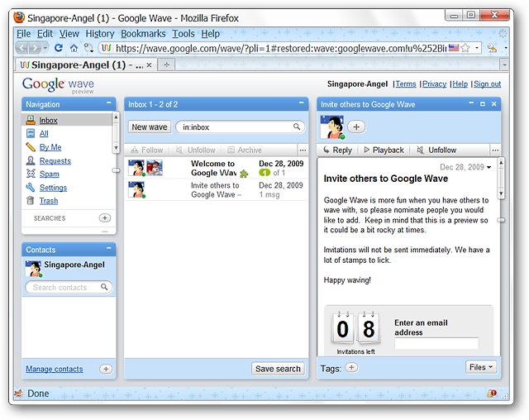
Task: Archive the selected wave
Action: (245, 150)
